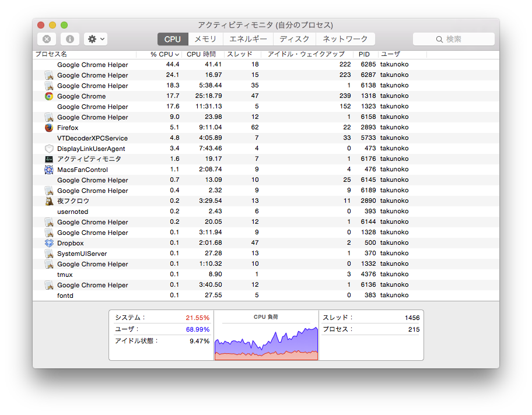Screen dimensions: 532x415
Task: Click icon of Chrome Helper PID 6189
Action: (49, 191)
